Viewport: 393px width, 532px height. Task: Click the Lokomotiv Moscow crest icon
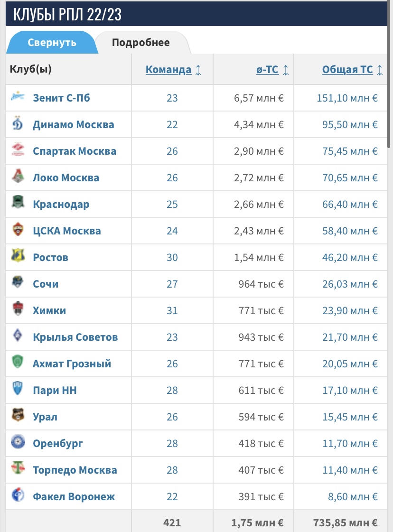pos(18,177)
